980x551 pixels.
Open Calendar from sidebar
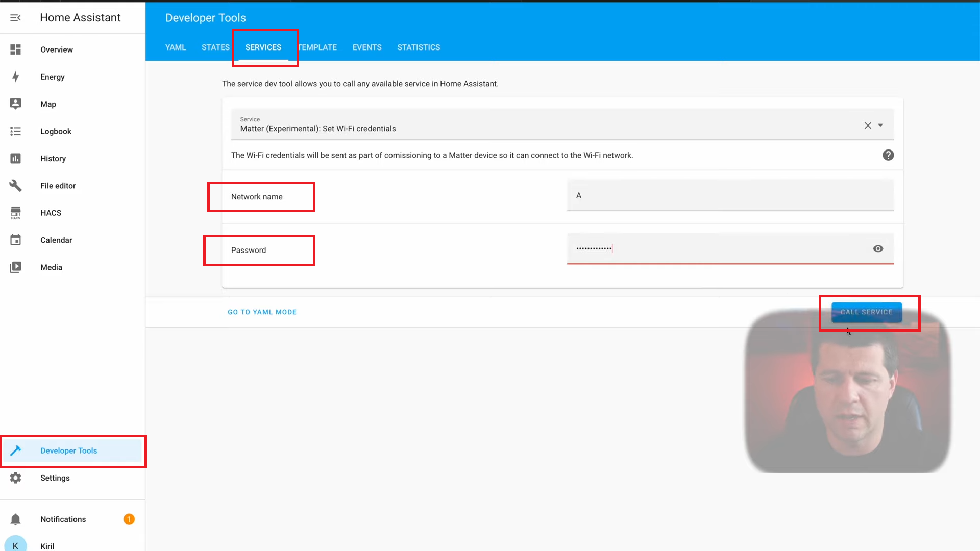point(56,240)
